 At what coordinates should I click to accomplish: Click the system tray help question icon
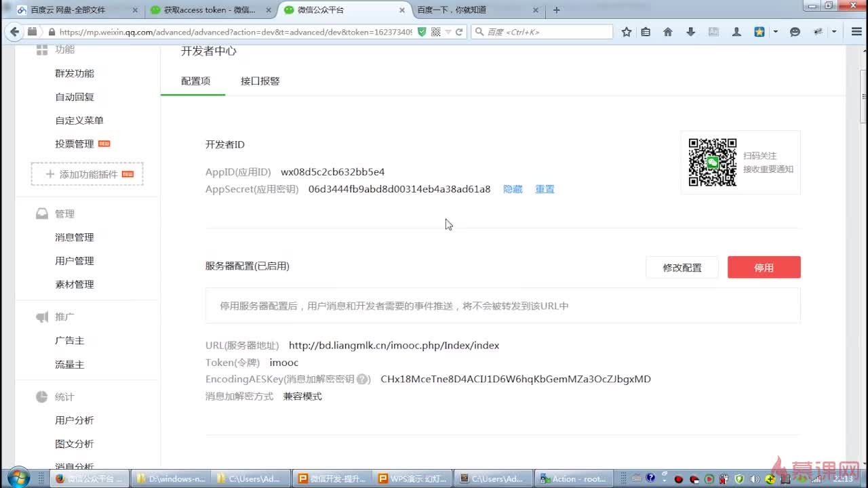tap(650, 478)
